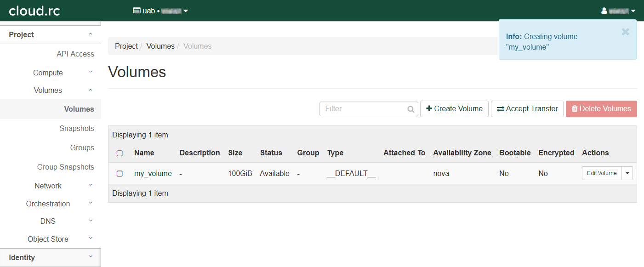
Task: Open the my_volume link
Action: coord(153,174)
